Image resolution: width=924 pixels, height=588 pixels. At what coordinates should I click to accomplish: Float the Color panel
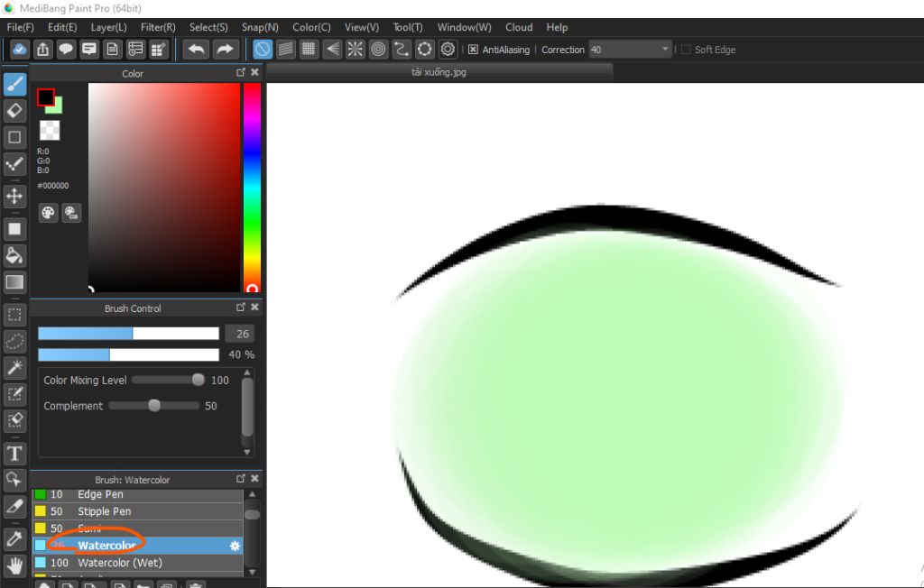click(x=240, y=72)
